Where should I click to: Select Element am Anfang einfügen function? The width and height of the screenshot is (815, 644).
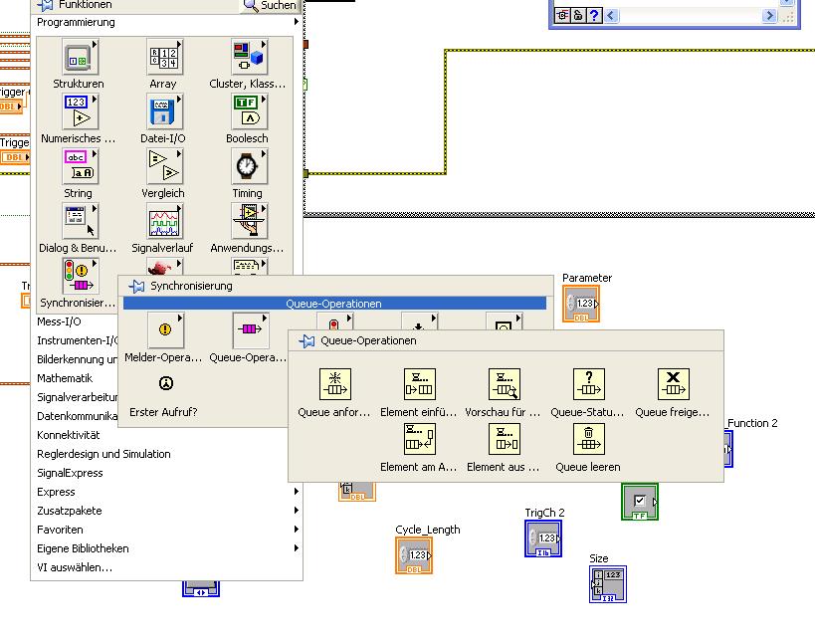click(420, 439)
